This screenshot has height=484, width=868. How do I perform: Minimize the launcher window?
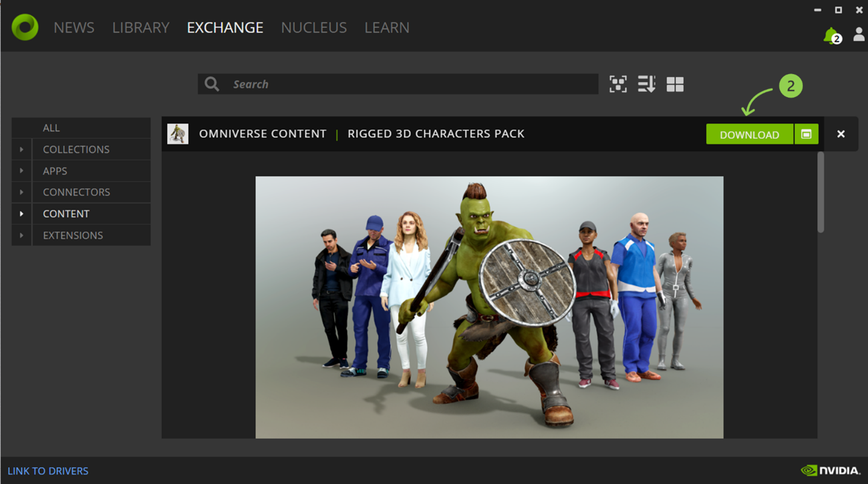coord(817,10)
